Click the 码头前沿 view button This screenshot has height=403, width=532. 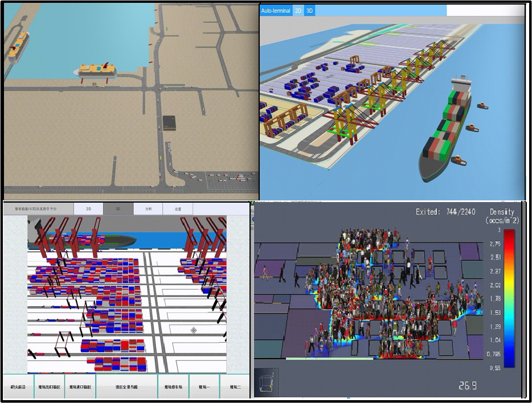pos(19,387)
